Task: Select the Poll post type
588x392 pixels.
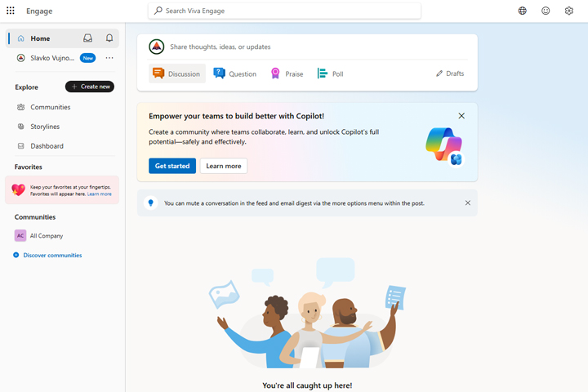Action: tap(330, 73)
